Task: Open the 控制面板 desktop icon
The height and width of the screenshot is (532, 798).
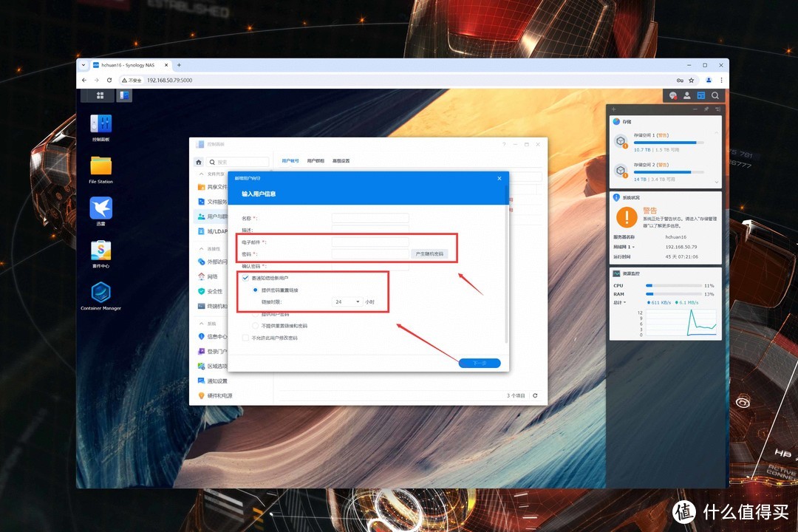Action: point(101,125)
